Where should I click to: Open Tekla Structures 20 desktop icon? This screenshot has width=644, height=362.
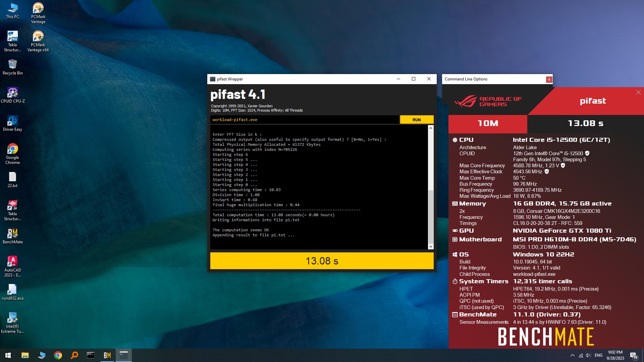pyautogui.click(x=12, y=210)
